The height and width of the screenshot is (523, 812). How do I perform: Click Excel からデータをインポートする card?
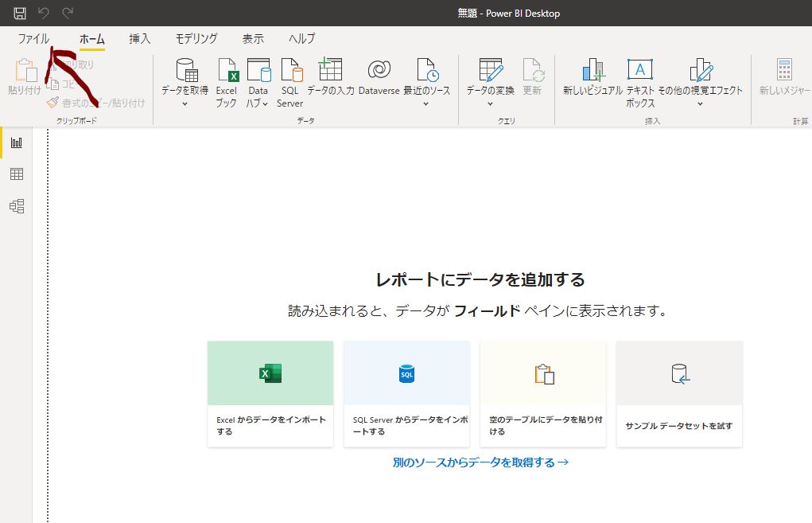[x=270, y=393]
